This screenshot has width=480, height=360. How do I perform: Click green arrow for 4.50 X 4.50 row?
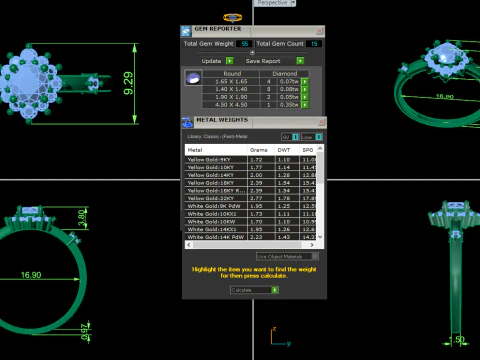[305, 105]
